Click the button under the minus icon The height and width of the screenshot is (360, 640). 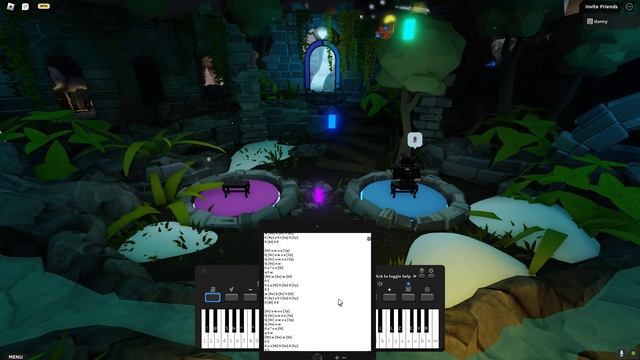(250, 297)
